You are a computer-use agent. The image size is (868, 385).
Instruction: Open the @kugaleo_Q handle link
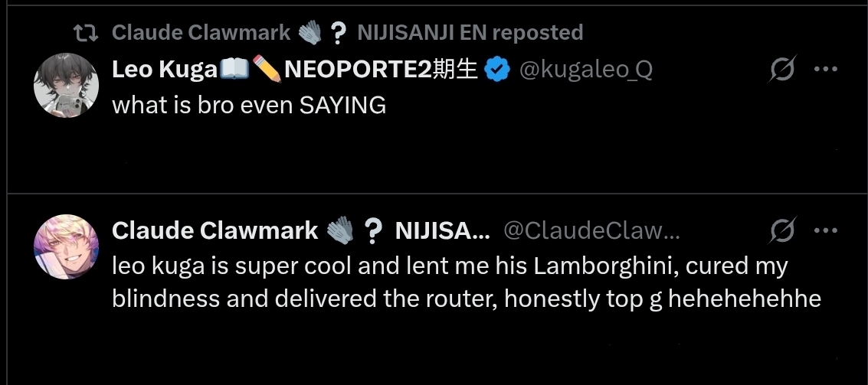[x=585, y=70]
